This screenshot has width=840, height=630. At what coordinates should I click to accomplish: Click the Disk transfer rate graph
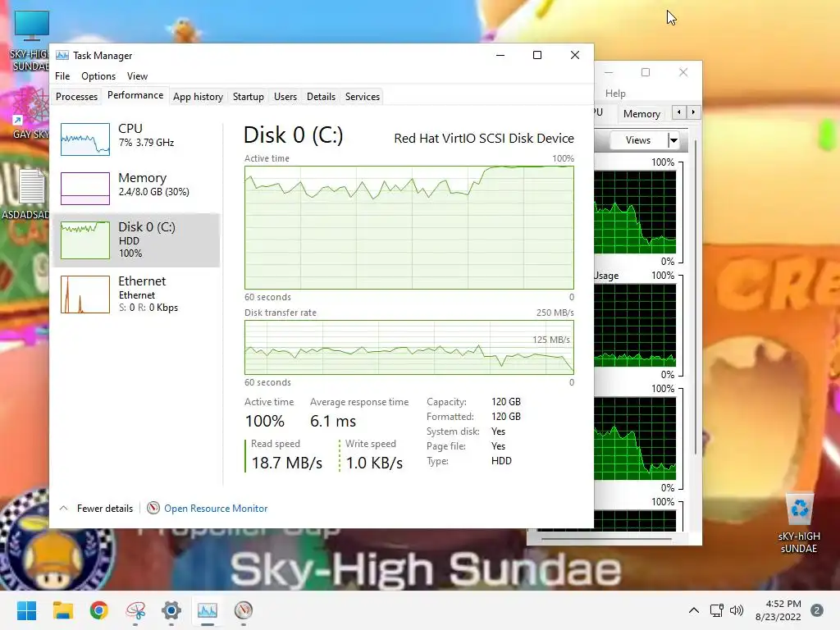(409, 348)
